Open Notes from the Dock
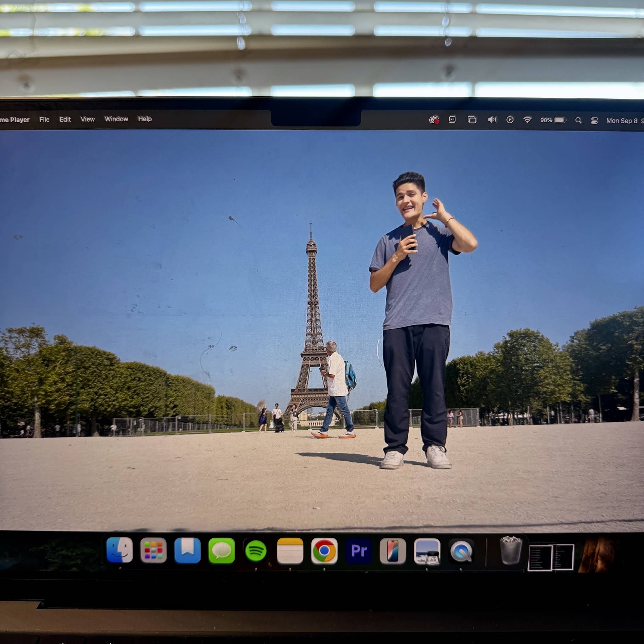The width and height of the screenshot is (644, 644). tap(290, 551)
